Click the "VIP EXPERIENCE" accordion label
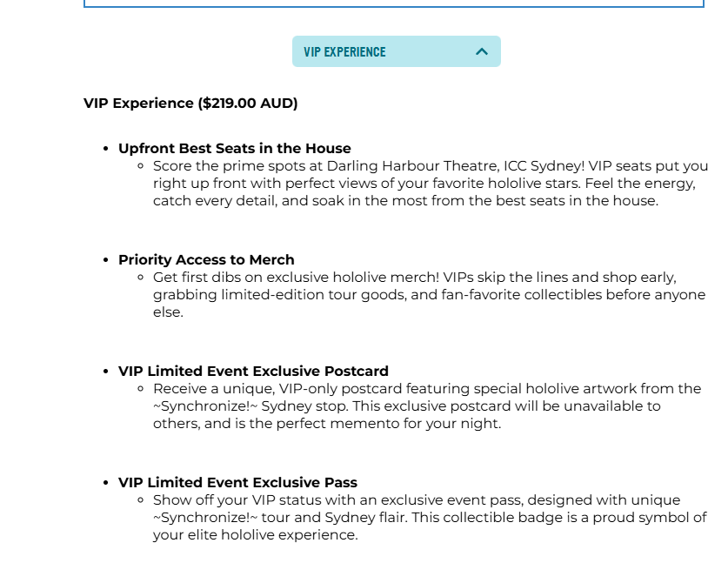The width and height of the screenshot is (728, 563). (x=344, y=51)
